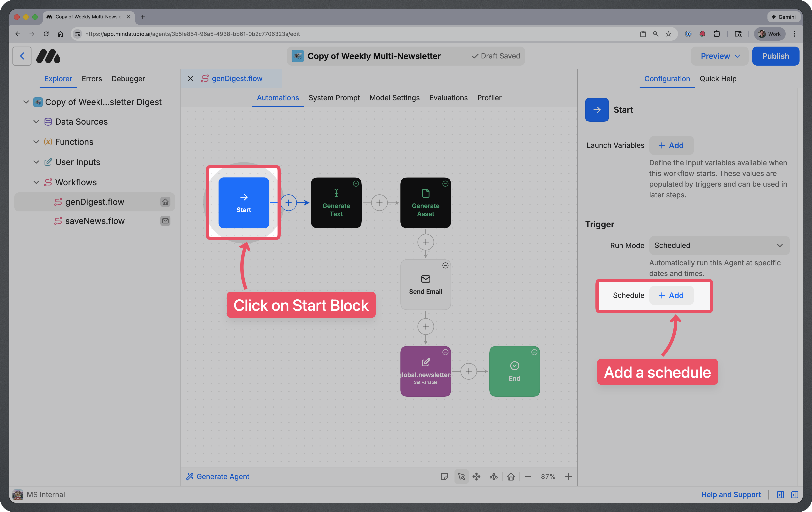Open the Preview dropdown menu
812x512 pixels.
pos(720,56)
